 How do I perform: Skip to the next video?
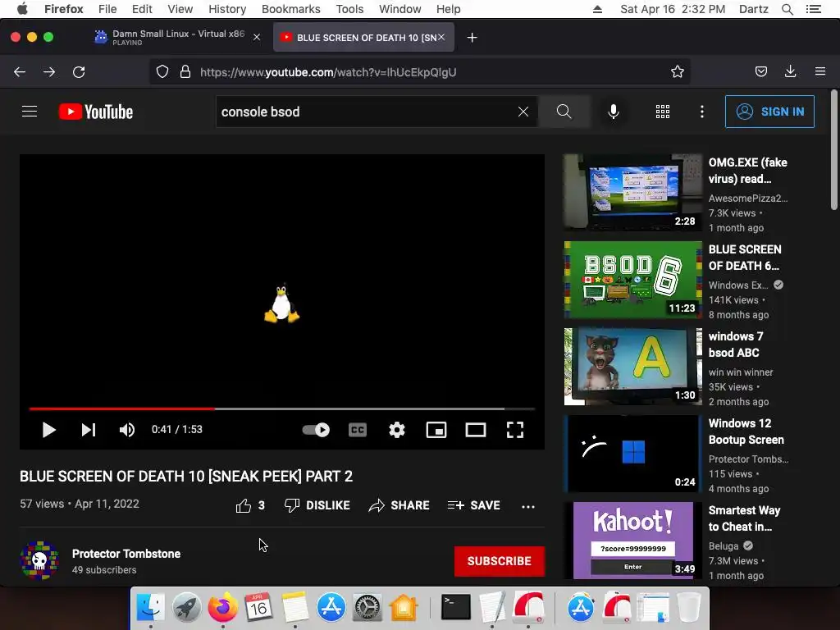[x=89, y=430]
